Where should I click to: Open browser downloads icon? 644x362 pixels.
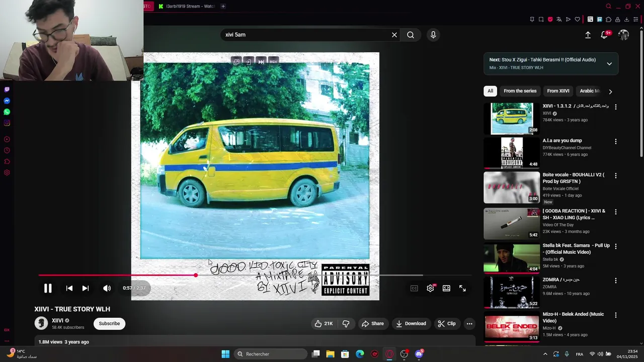[626, 20]
